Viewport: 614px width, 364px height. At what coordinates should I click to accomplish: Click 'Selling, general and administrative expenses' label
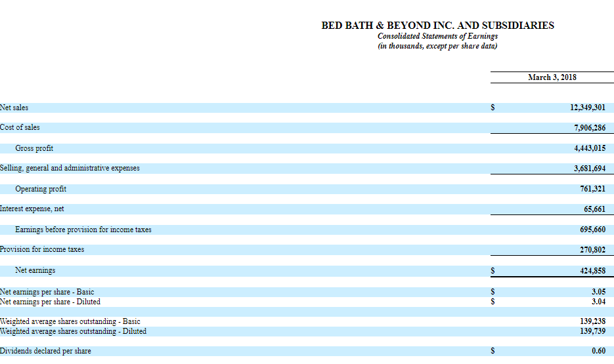click(70, 168)
